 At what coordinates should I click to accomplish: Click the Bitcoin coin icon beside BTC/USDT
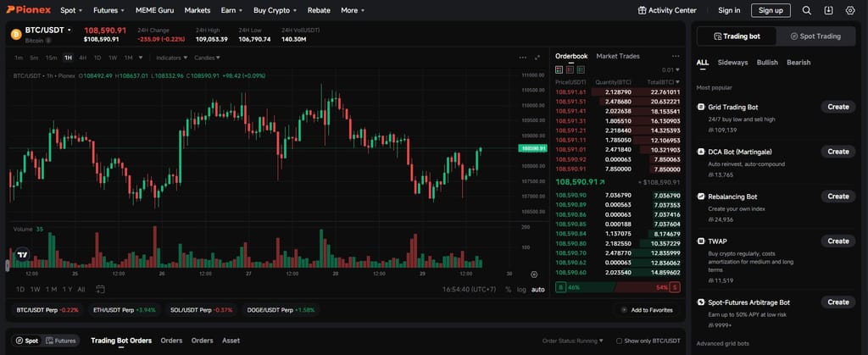tap(16, 34)
